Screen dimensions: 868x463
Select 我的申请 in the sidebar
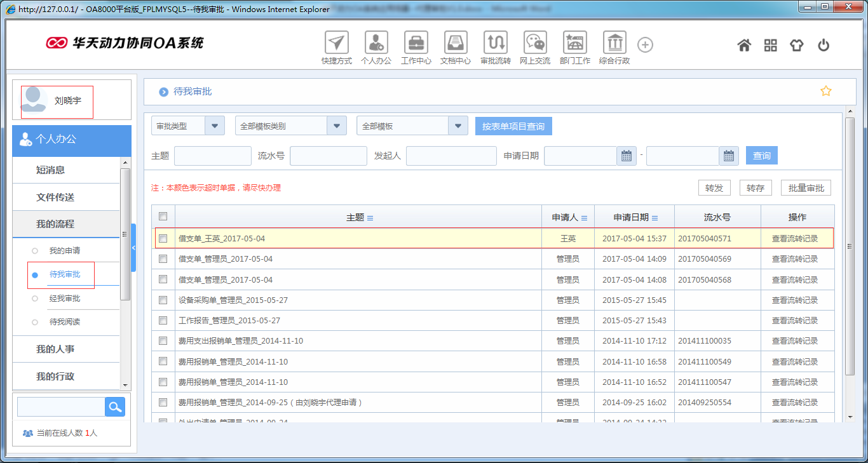(x=65, y=251)
